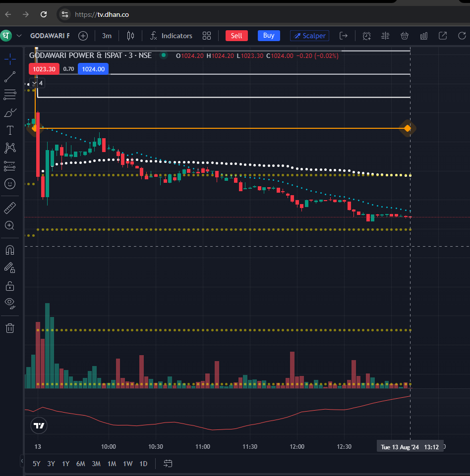Delete drawings with the trash icon
470x476 pixels.
10,328
